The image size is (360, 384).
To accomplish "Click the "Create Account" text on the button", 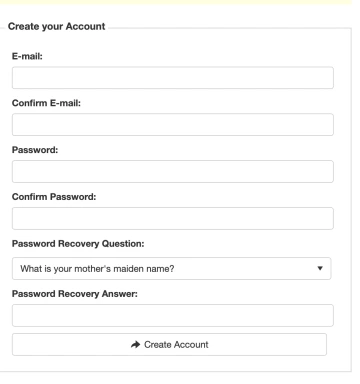I will tap(176, 344).
